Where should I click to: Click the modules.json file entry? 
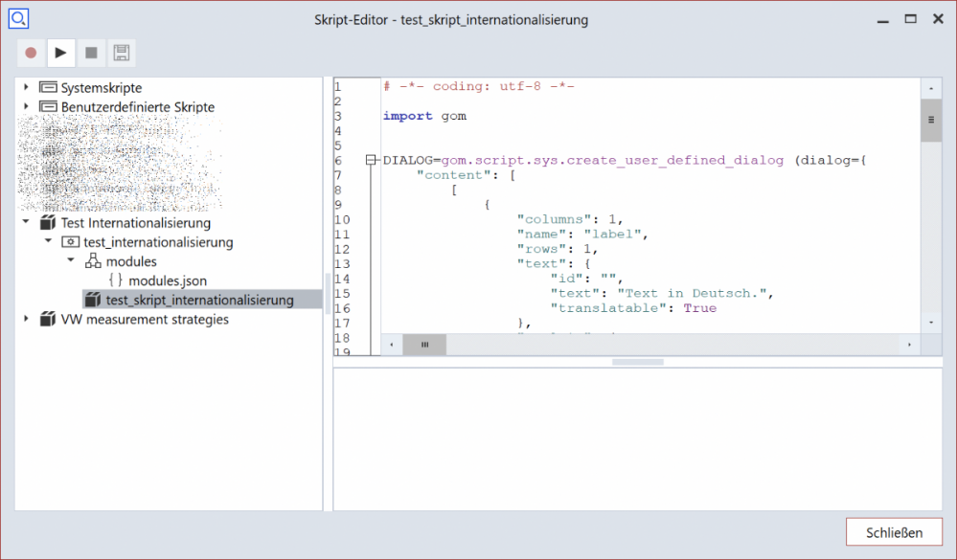[167, 280]
